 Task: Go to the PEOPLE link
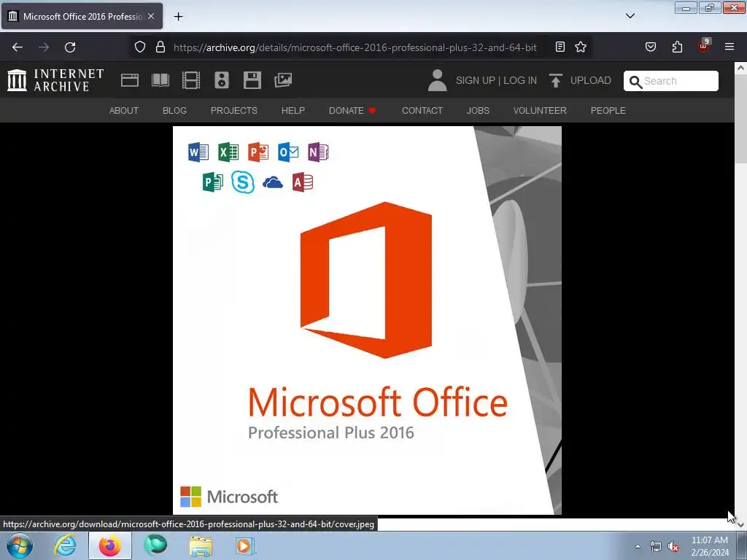pyautogui.click(x=608, y=111)
